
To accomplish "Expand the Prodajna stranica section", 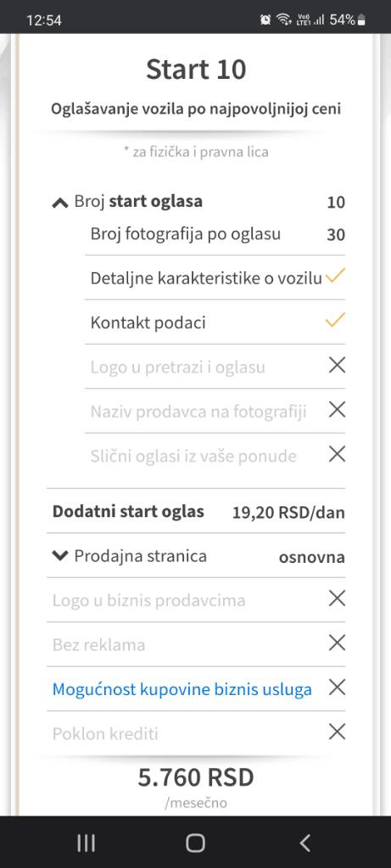I will 60,556.
